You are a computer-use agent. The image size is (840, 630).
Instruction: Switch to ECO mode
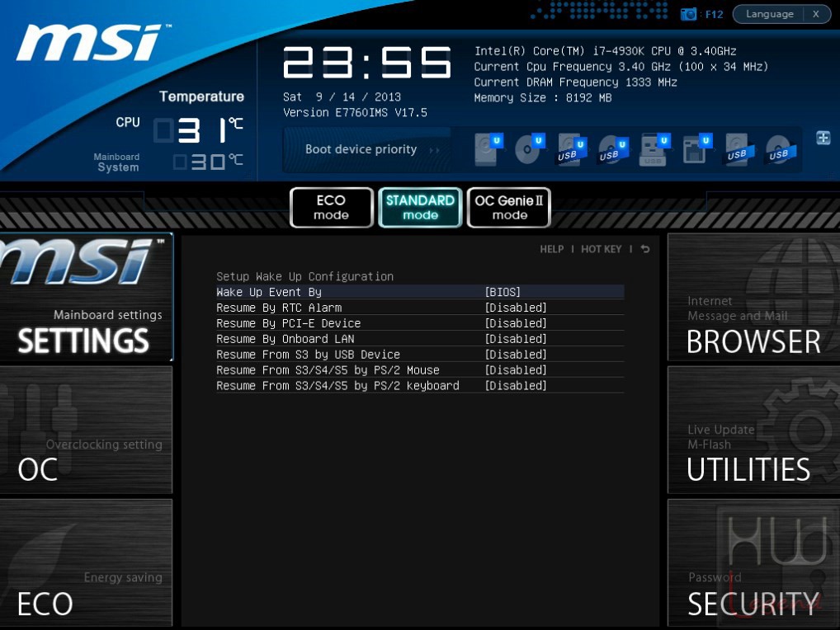(331, 207)
